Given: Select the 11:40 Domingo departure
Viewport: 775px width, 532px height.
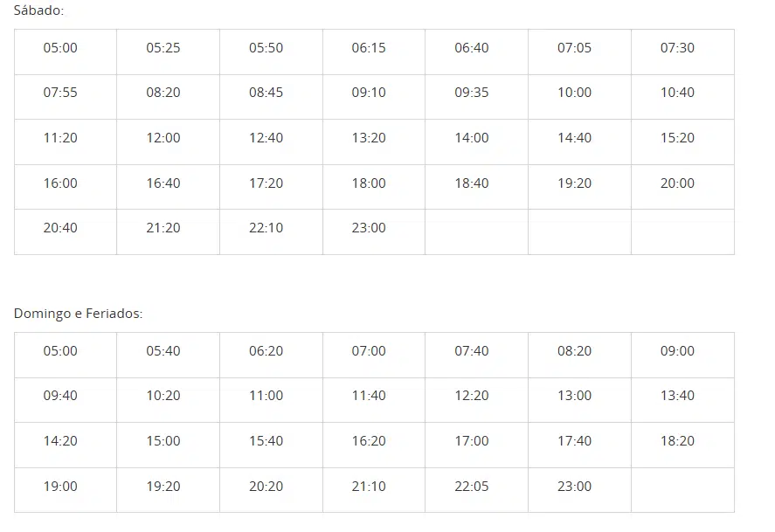Looking at the screenshot, I should click(x=369, y=396).
